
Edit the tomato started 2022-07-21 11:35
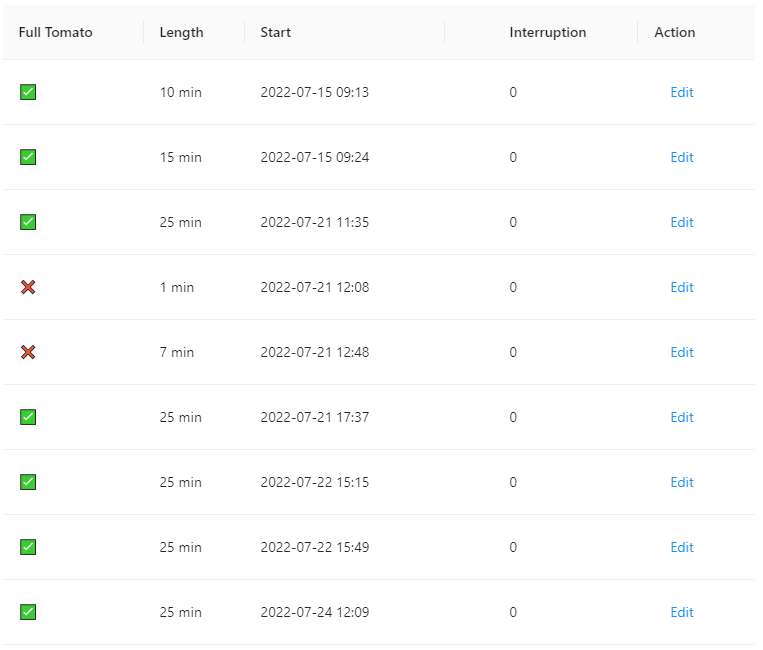[682, 222]
